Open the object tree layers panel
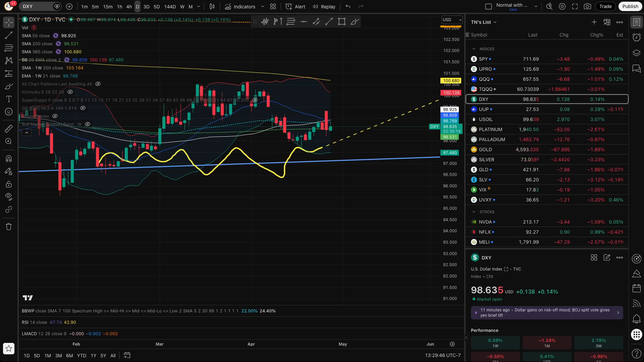Screen dimensions: 644x362 tap(636, 53)
